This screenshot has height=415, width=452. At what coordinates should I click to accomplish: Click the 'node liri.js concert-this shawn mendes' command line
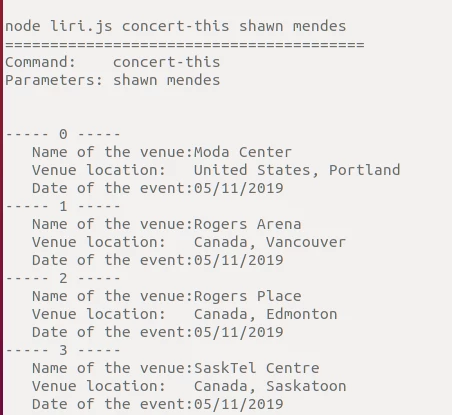coord(176,27)
